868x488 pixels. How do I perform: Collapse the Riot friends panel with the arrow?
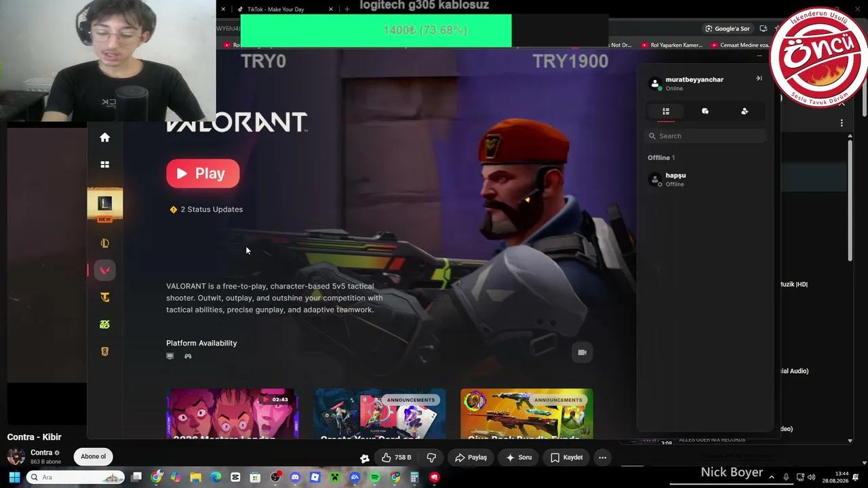(759, 79)
